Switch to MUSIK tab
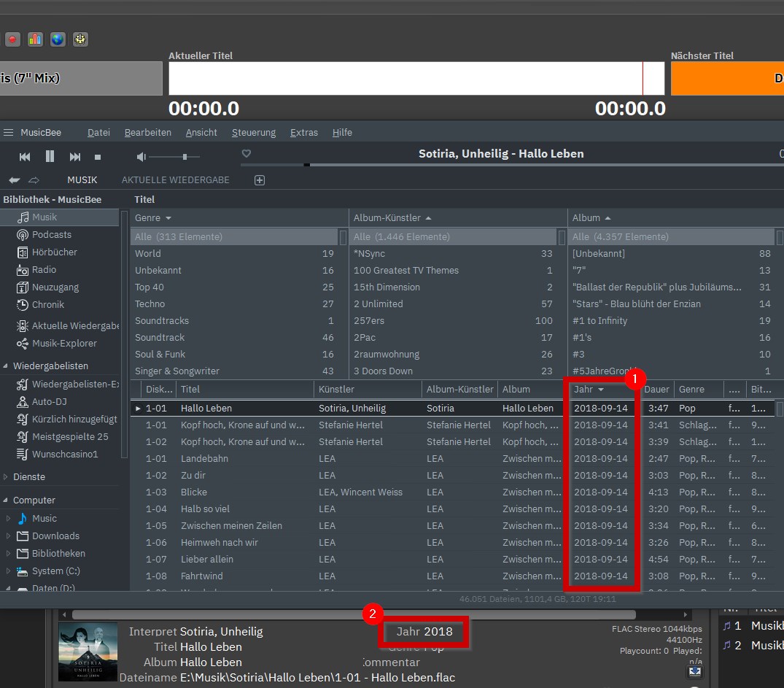Viewport: 784px width, 688px height. 82,180
